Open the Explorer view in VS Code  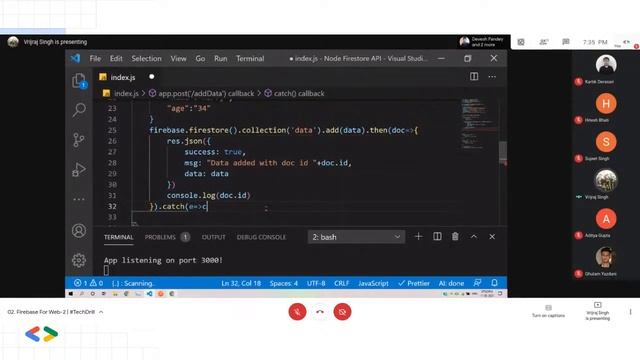79,80
